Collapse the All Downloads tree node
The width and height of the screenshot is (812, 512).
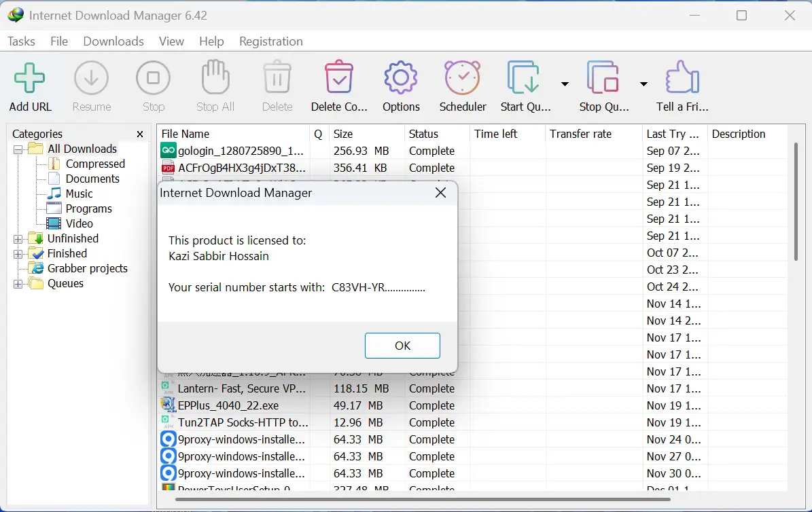coord(18,149)
